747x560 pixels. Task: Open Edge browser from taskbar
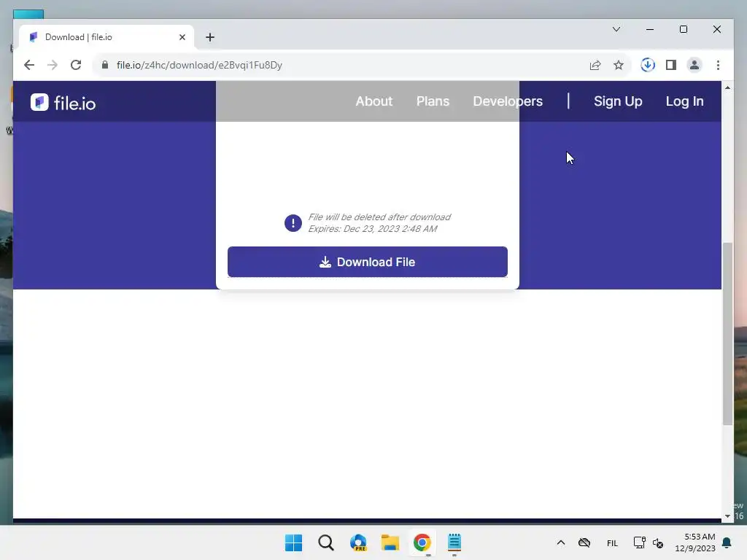coord(358,542)
